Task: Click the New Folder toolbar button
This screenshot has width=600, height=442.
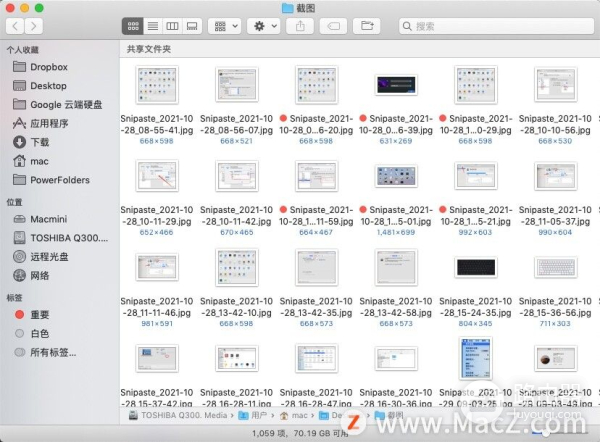Action: coord(367,26)
